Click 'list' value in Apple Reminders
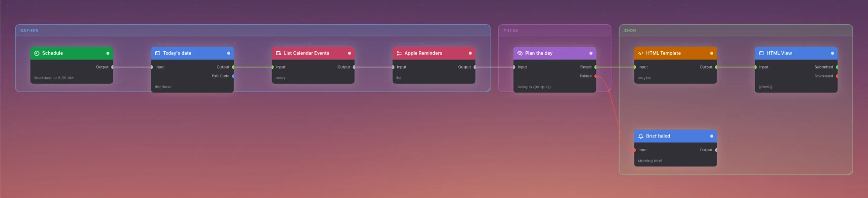 [399, 78]
